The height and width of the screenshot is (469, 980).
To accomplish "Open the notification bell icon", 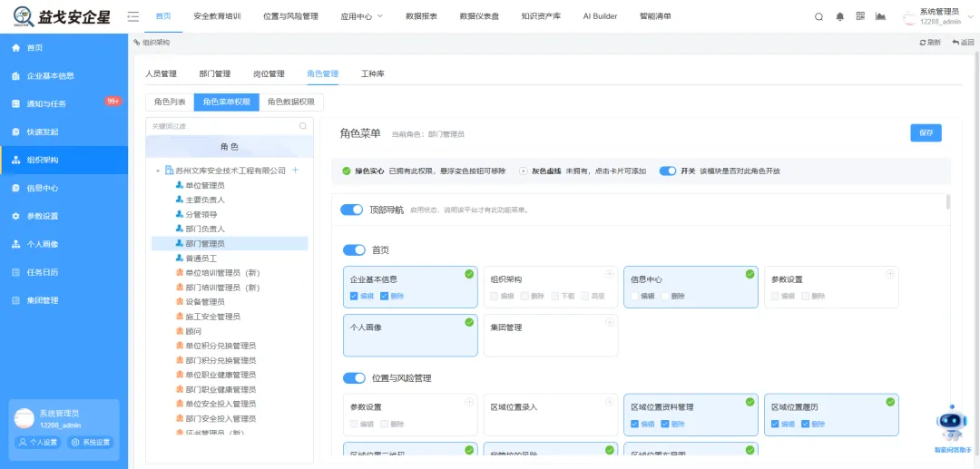I will click(840, 17).
